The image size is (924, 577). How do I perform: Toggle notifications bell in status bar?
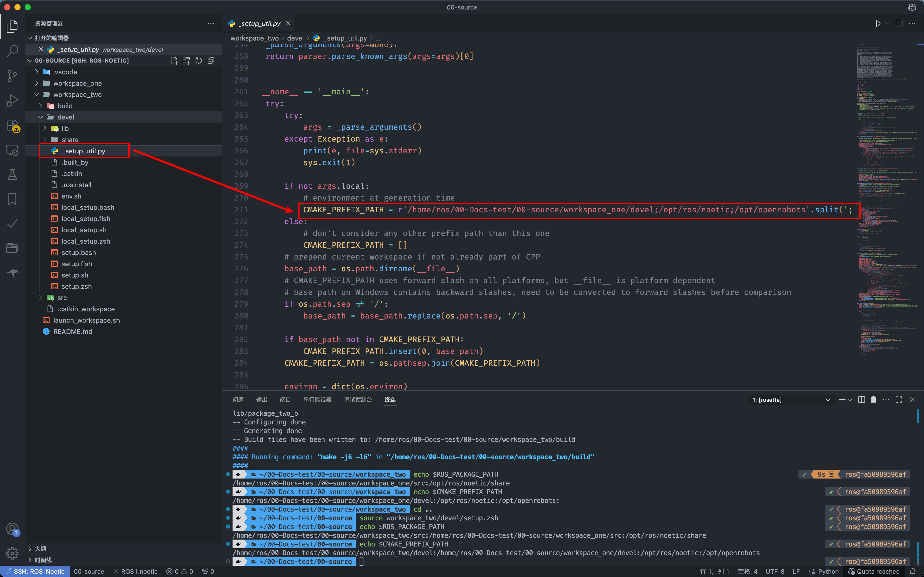(913, 571)
